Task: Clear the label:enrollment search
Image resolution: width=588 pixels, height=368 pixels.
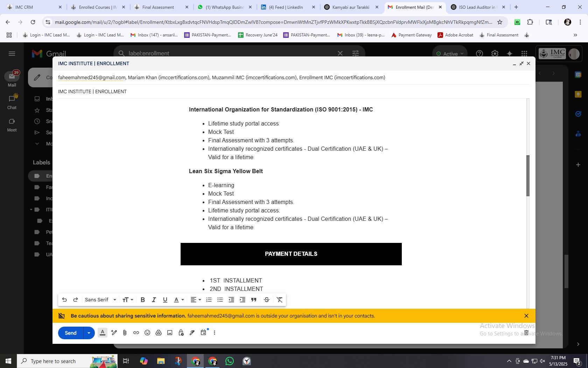Action: 340,53
